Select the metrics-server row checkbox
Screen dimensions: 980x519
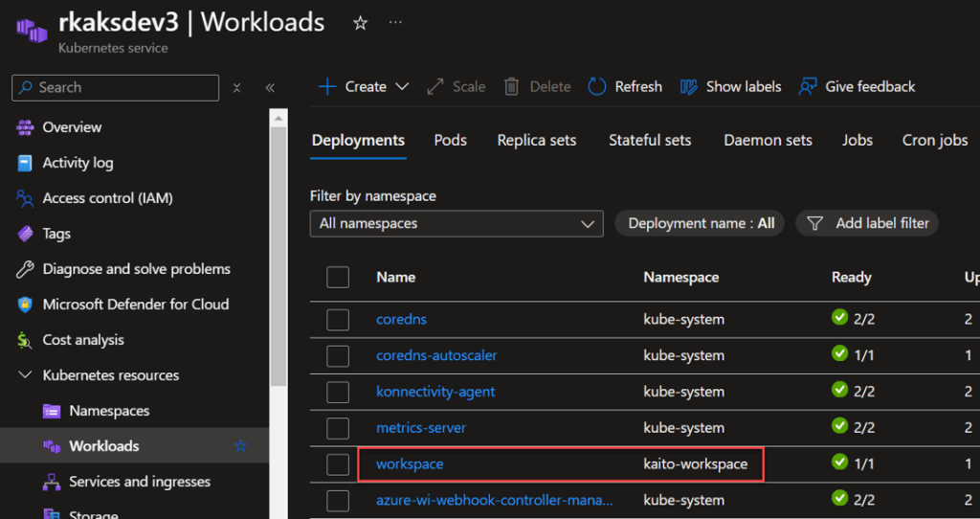pyautogui.click(x=338, y=428)
